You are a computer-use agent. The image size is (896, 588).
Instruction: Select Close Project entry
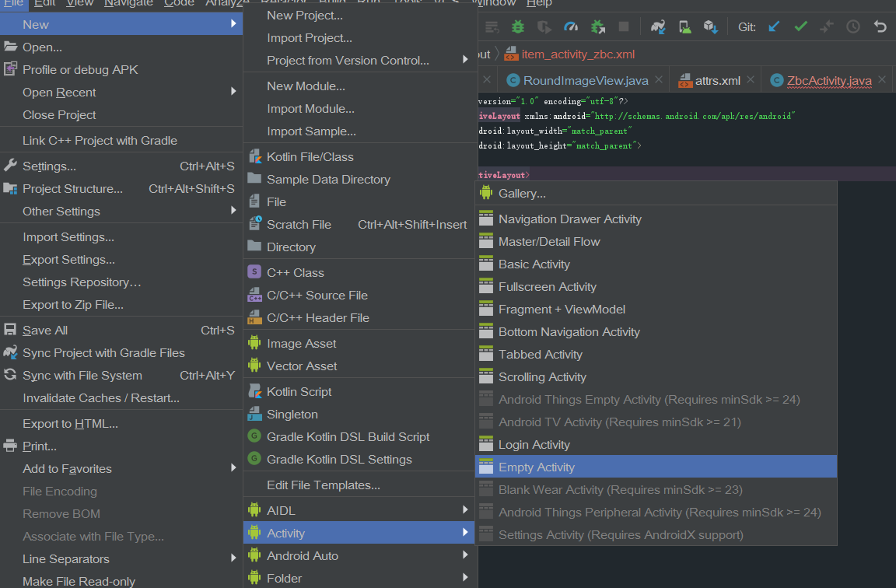pyautogui.click(x=121, y=115)
